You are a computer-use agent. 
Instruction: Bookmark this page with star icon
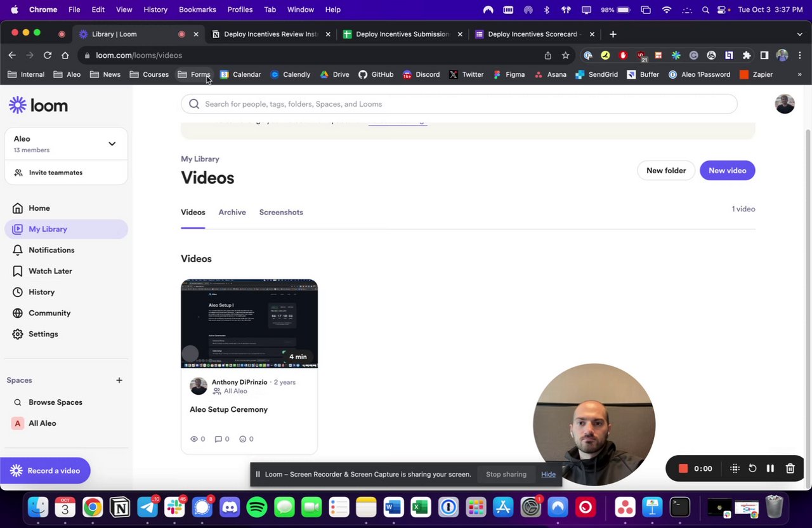pyautogui.click(x=565, y=55)
